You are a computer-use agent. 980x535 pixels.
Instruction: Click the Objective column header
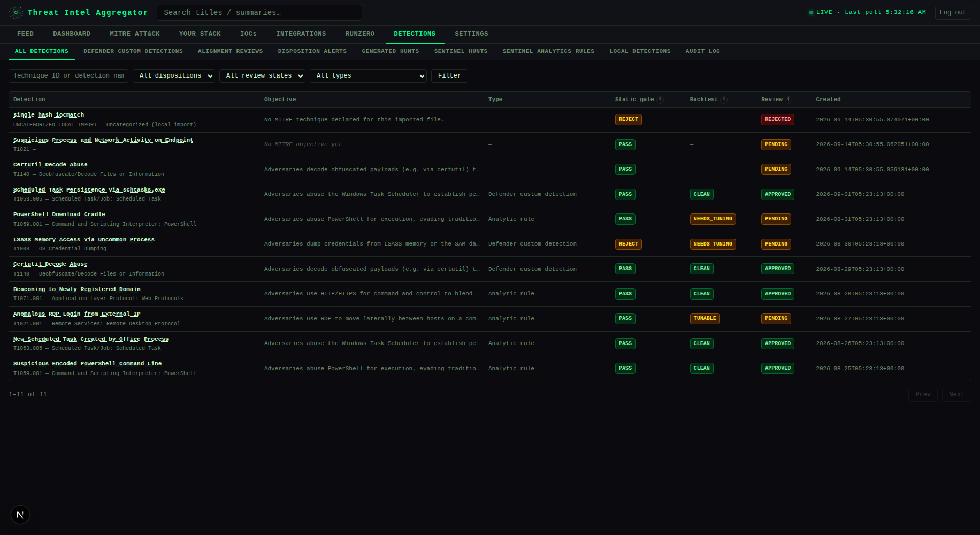[280, 100]
